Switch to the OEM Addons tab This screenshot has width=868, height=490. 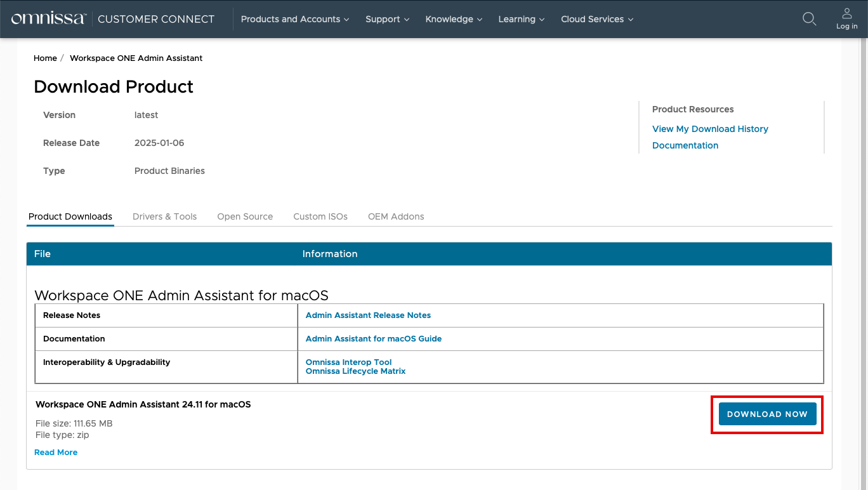click(395, 216)
